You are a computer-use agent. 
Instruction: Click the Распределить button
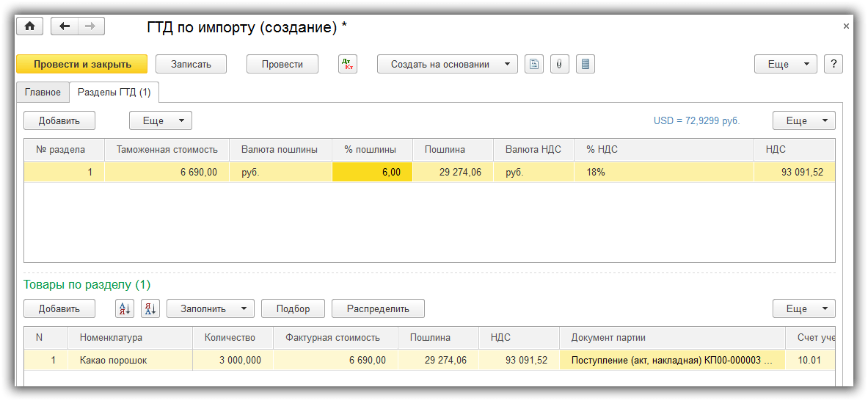tap(378, 309)
